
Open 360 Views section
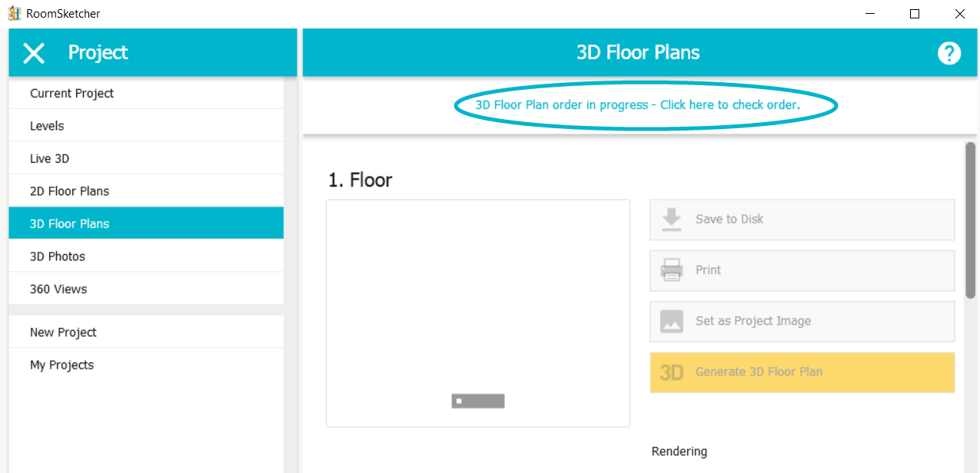pos(146,289)
